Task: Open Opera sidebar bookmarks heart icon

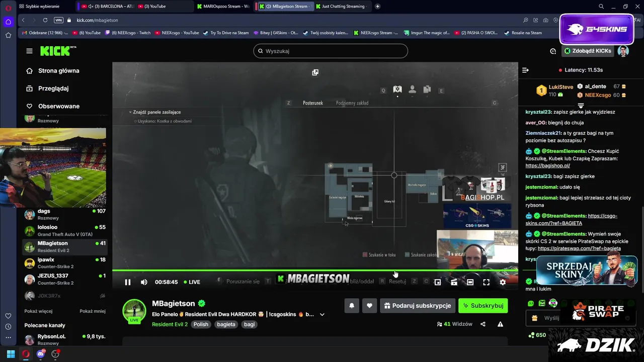Action: tap(8, 316)
